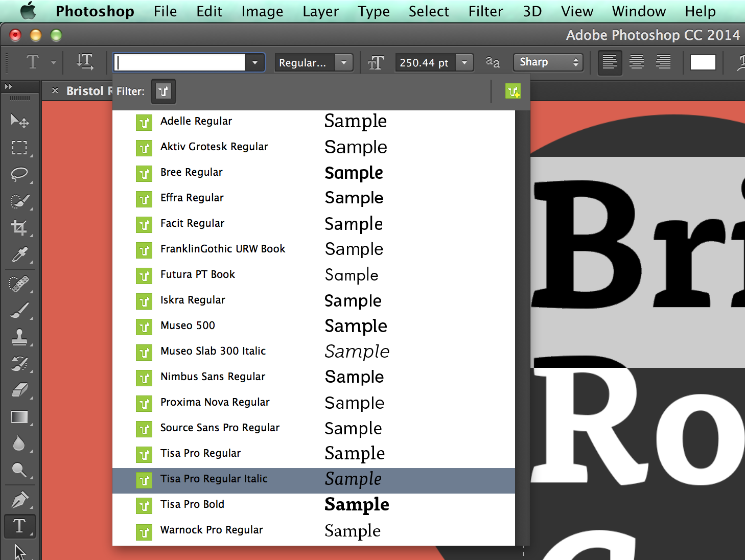The width and height of the screenshot is (745, 560).
Task: Select the Rectangular Marquee tool
Action: click(19, 148)
